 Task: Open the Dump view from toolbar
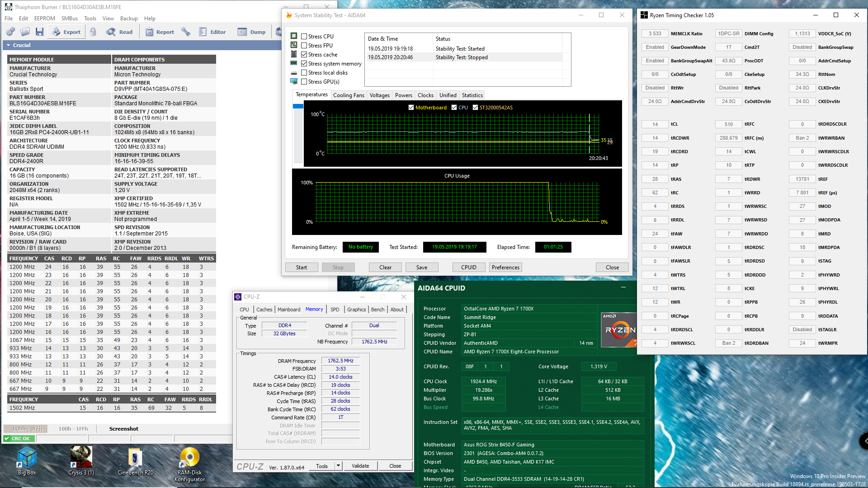(252, 32)
